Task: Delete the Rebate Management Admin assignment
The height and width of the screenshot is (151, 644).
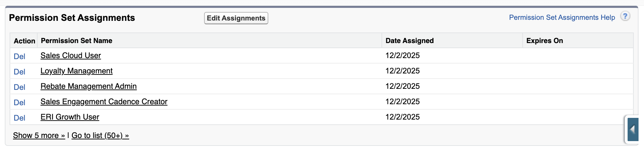Action: point(19,87)
